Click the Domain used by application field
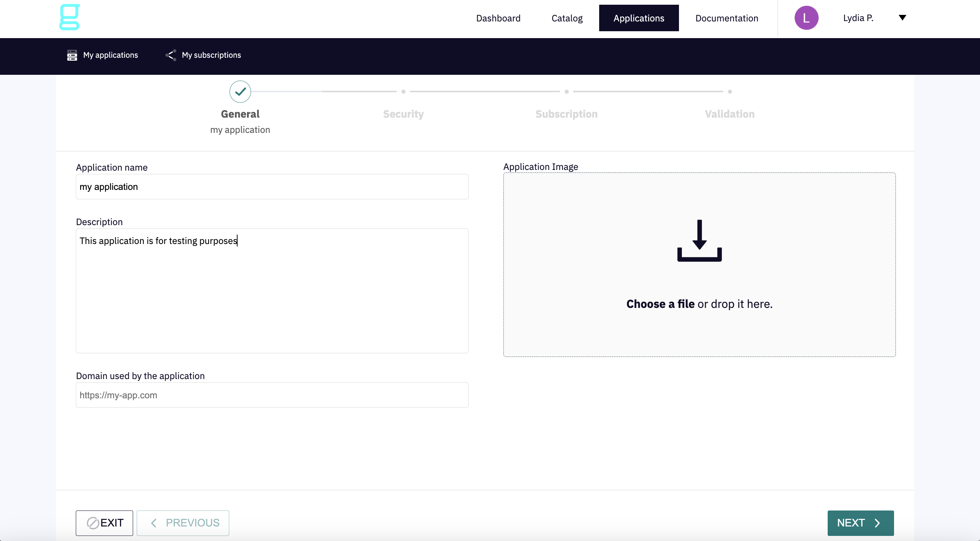The width and height of the screenshot is (980, 541). [x=272, y=395]
